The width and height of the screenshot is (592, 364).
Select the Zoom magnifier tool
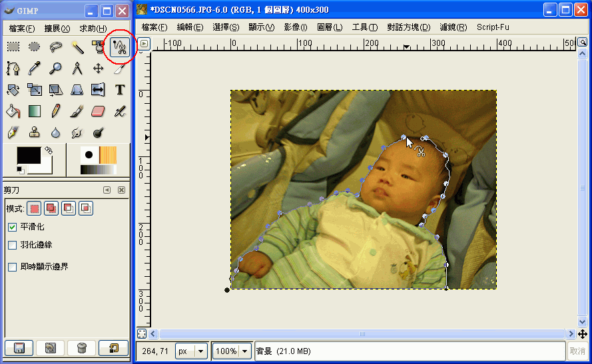(x=55, y=69)
